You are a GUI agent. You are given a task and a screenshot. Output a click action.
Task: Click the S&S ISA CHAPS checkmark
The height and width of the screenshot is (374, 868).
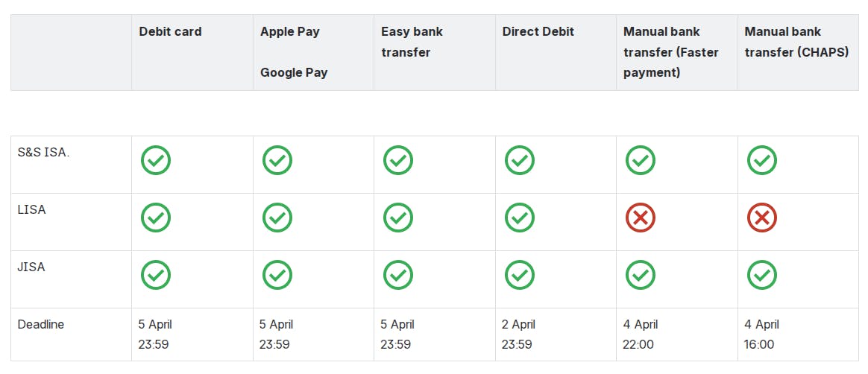762,160
